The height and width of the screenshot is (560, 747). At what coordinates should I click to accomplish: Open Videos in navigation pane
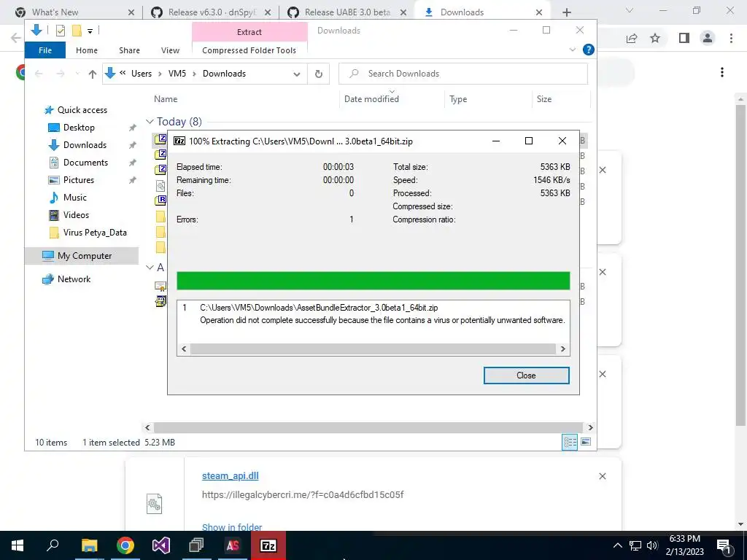76,215
